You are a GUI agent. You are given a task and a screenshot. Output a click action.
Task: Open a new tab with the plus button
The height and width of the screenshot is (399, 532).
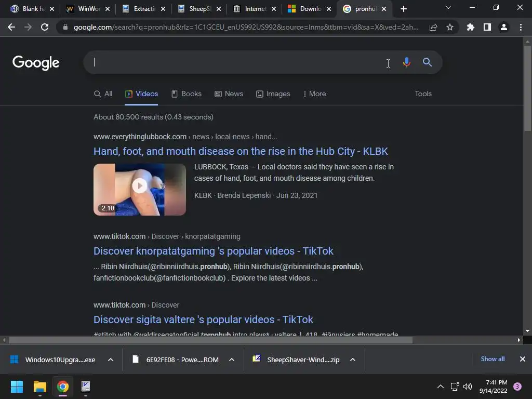pos(403,9)
